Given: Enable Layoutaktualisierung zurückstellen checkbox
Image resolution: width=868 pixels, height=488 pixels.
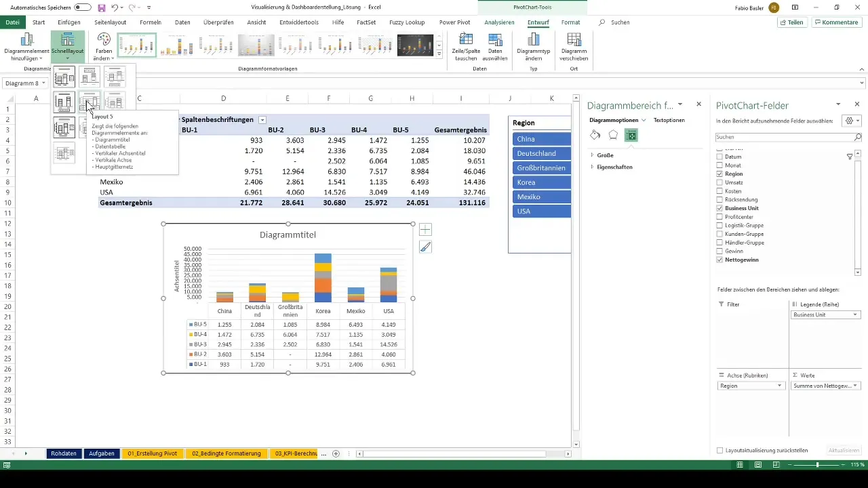Looking at the screenshot, I should 719,450.
